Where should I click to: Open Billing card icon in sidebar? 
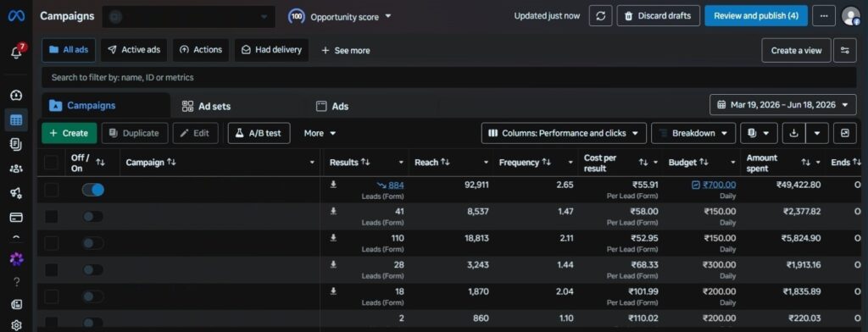[16, 218]
